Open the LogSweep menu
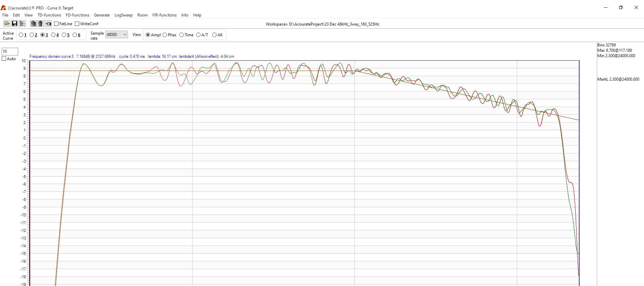The width and height of the screenshot is (644, 286). [123, 15]
